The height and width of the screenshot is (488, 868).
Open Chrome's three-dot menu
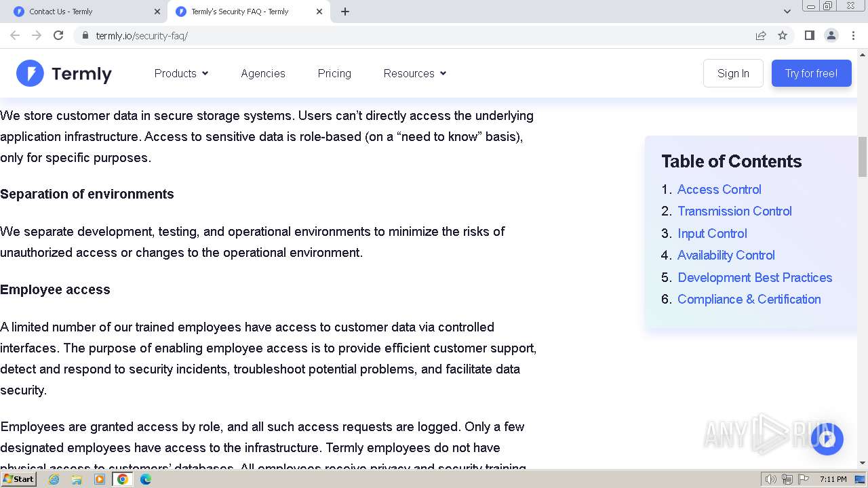(853, 35)
